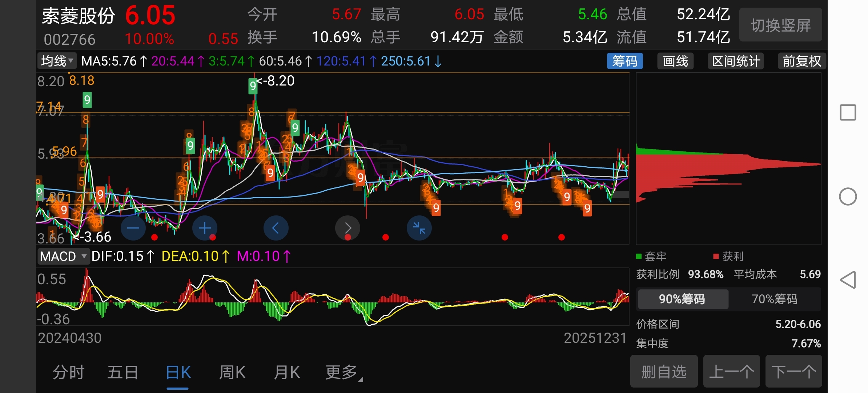Click the 区间统计 range statistics tool

tap(736, 61)
